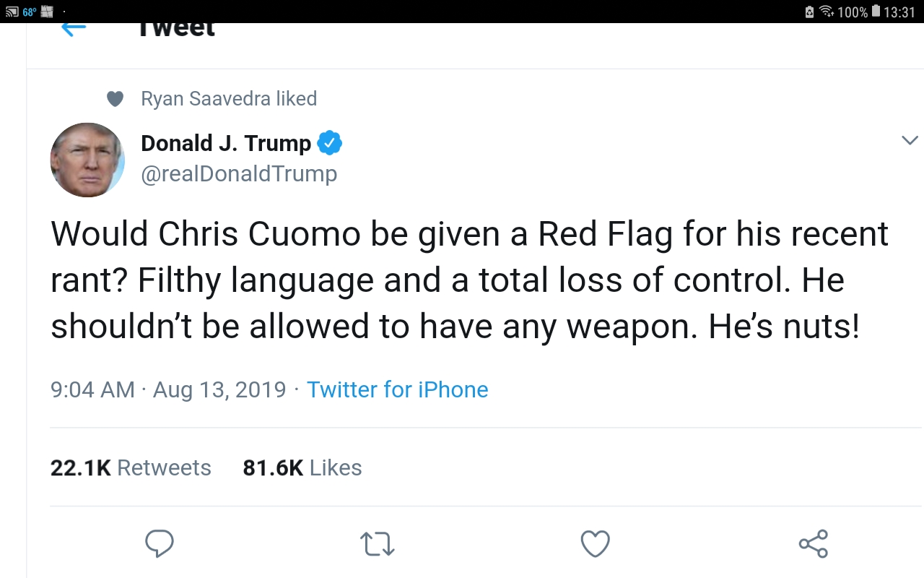Click the reply speech bubble icon
This screenshot has width=924, height=578.
click(160, 543)
